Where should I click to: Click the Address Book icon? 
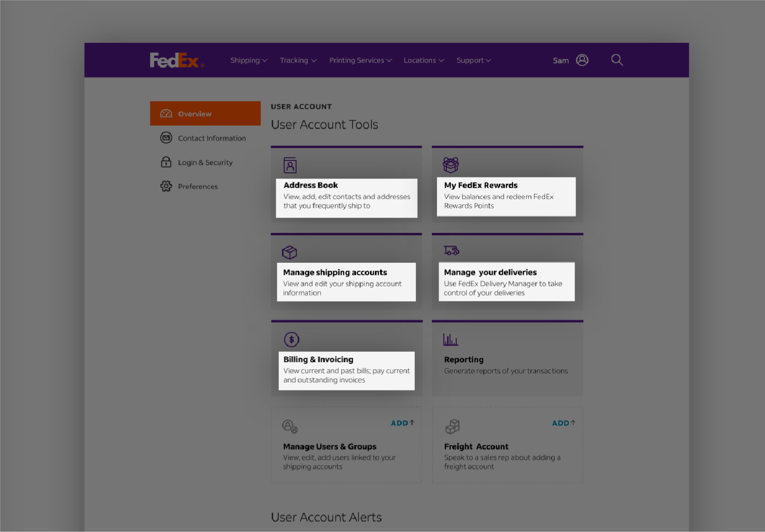point(290,165)
